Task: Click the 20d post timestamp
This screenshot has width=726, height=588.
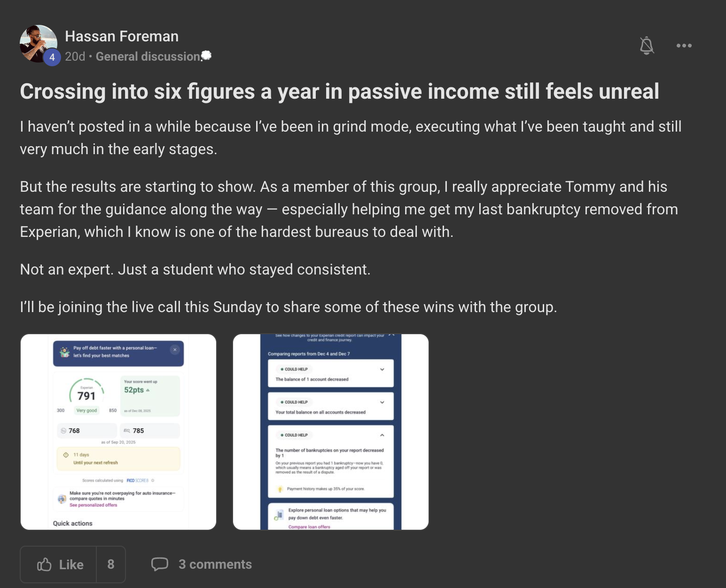Action: pos(75,56)
